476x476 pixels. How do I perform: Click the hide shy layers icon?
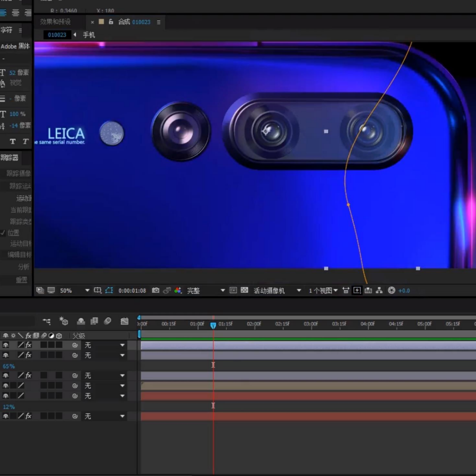tap(81, 321)
